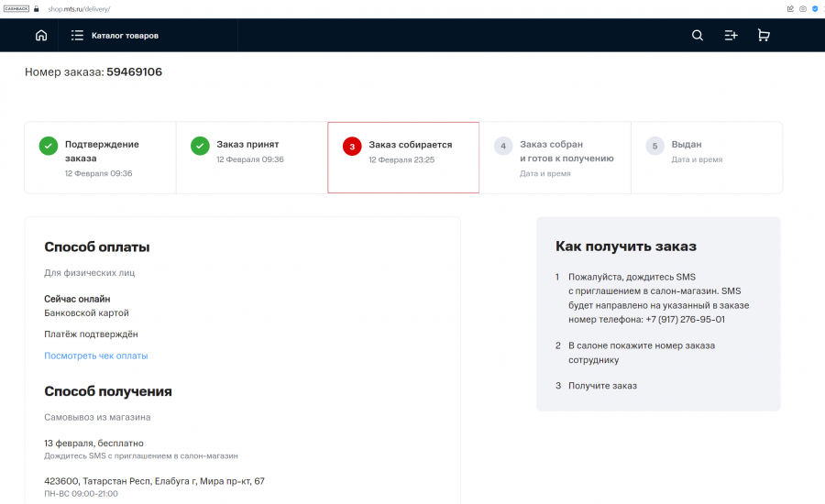
Task: Click the Банковской картой text
Action: [x=86, y=313]
